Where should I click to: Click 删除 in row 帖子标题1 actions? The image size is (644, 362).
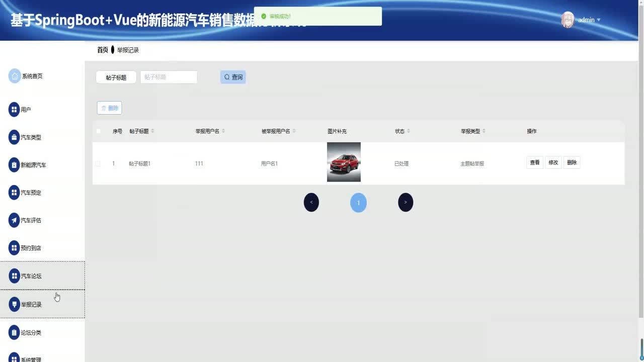pos(572,162)
